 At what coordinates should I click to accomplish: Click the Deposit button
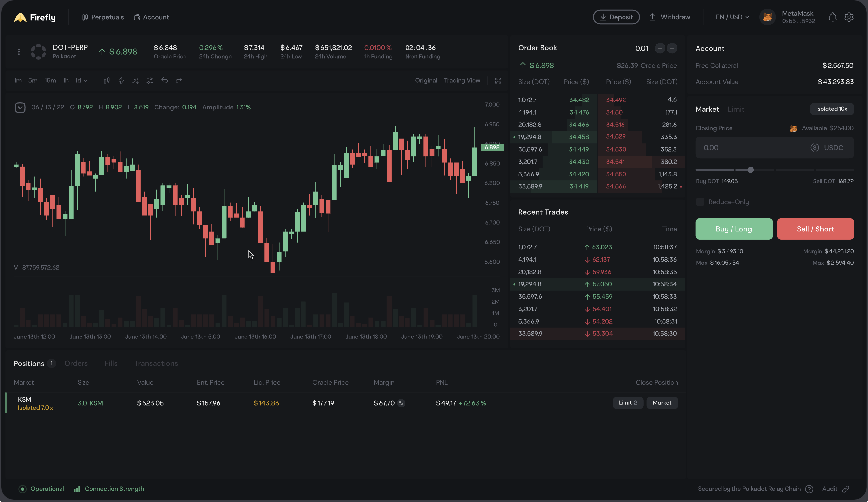click(616, 17)
